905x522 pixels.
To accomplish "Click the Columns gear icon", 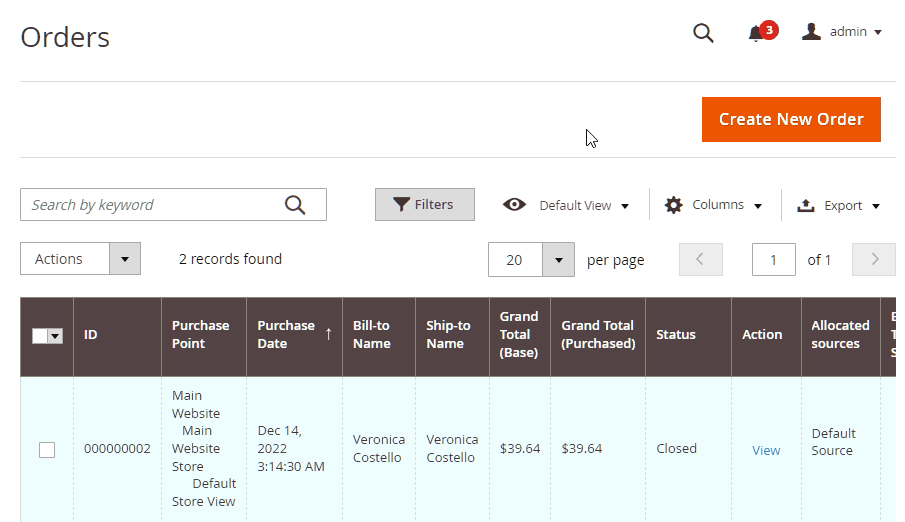I will point(674,205).
